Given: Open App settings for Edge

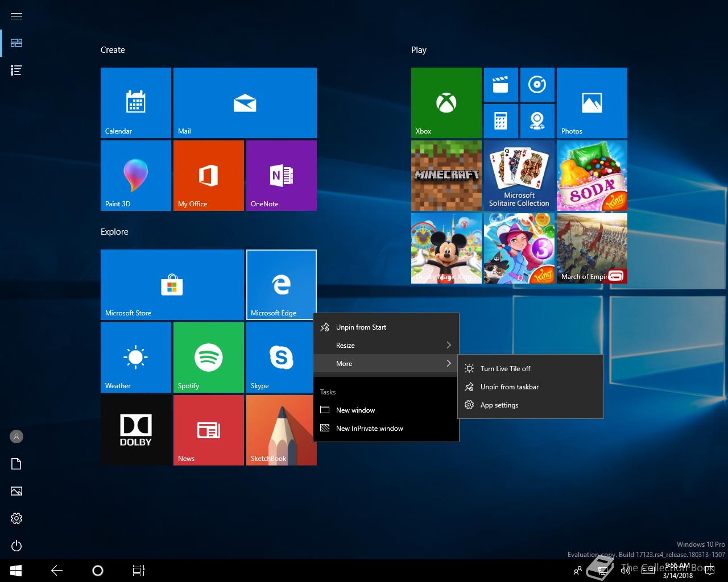Looking at the screenshot, I should point(499,405).
